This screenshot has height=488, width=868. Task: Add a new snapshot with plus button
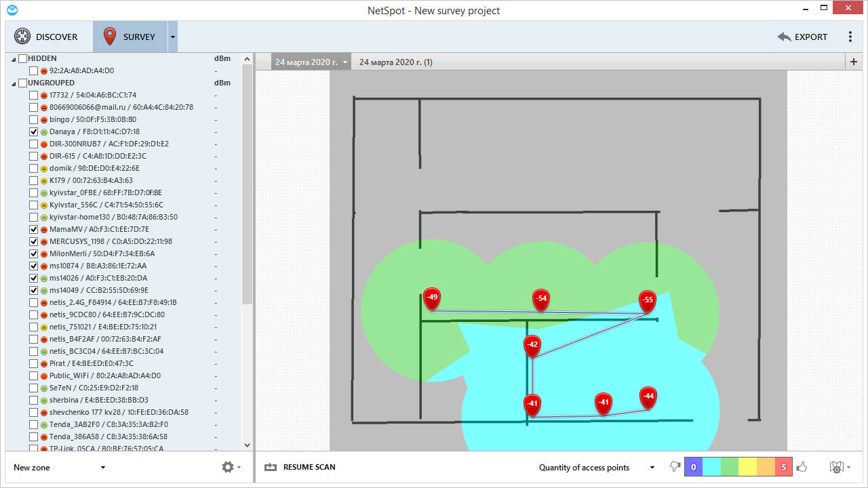(x=854, y=62)
